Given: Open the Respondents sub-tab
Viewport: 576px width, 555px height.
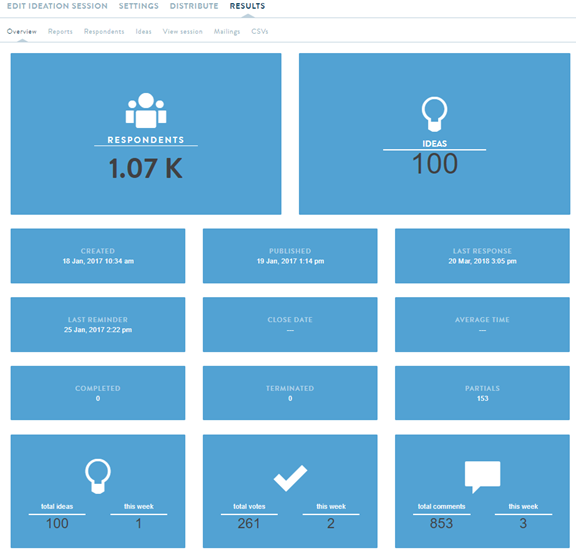Looking at the screenshot, I should pyautogui.click(x=104, y=32).
